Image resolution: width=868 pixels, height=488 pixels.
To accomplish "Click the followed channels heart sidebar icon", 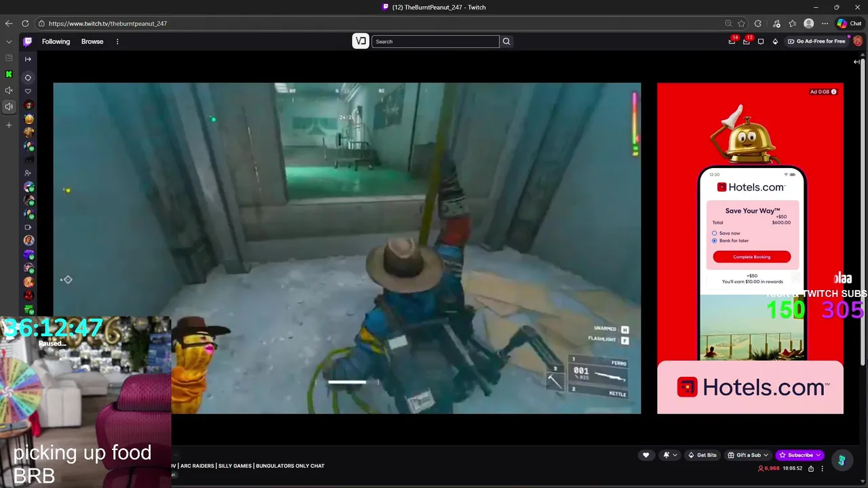I will click(28, 91).
